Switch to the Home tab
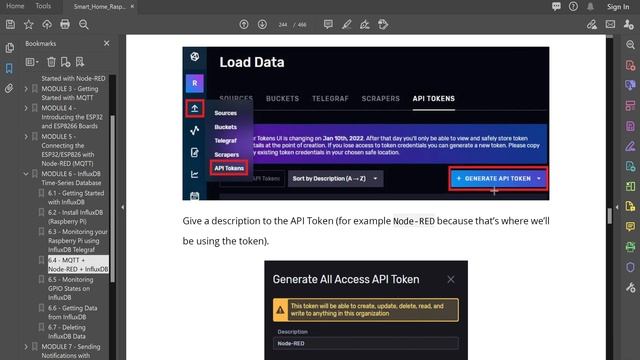The width and height of the screenshot is (640, 360). pos(15,6)
